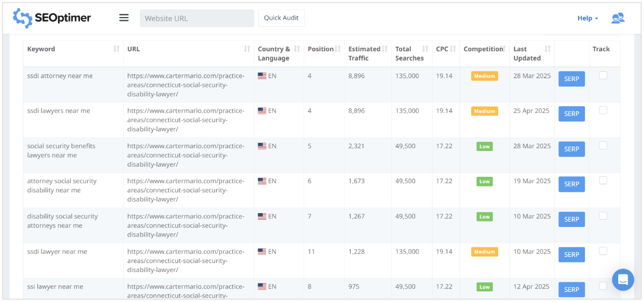Sort by URL column sort icon
The image size is (644, 302).
(x=247, y=49)
